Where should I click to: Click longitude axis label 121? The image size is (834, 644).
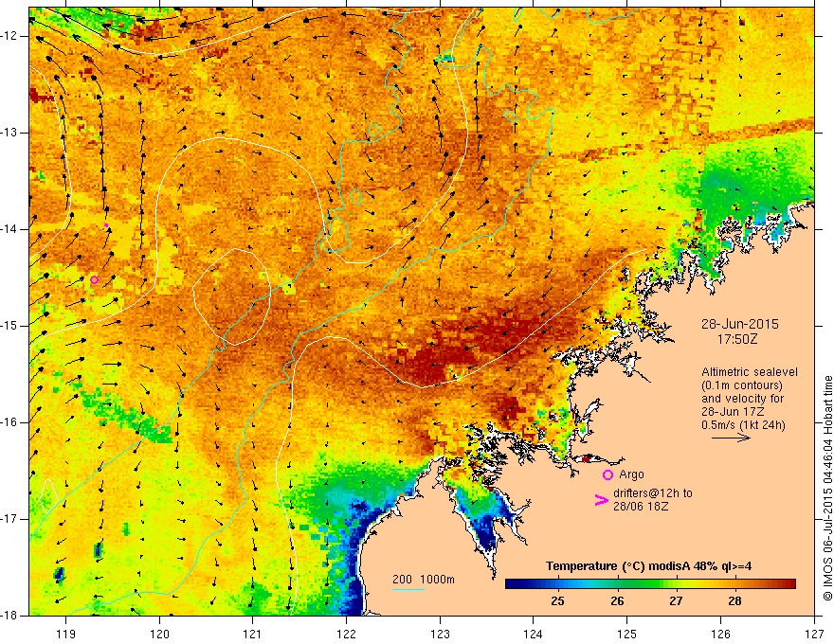tap(253, 634)
